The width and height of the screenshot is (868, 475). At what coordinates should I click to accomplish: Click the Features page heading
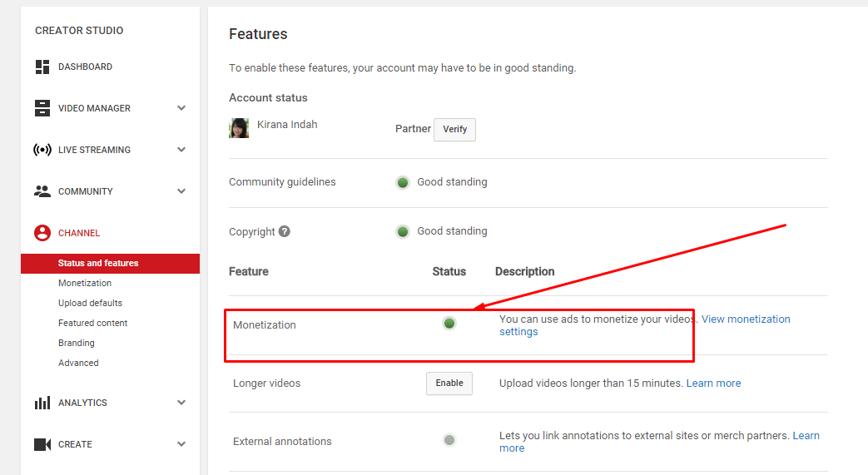pyautogui.click(x=258, y=34)
